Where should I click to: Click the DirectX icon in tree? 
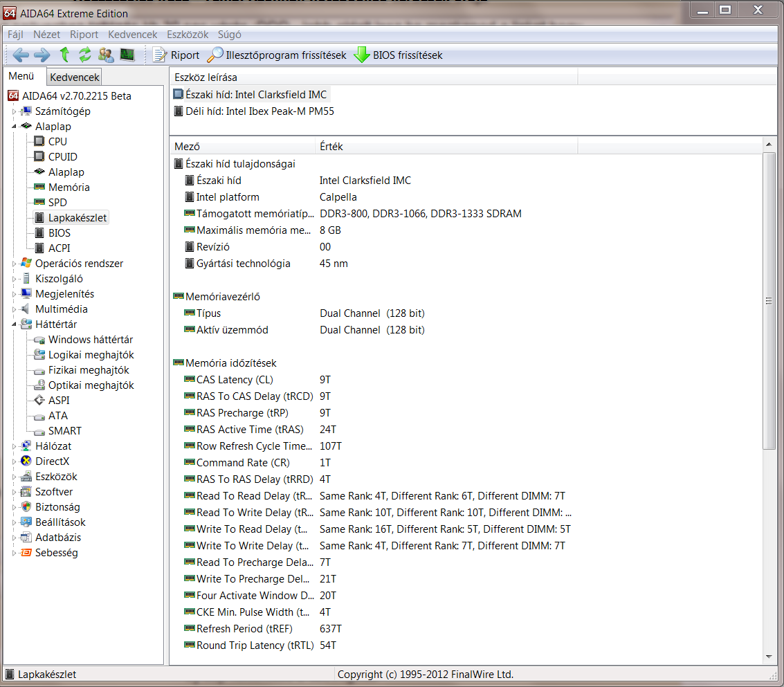[26, 461]
